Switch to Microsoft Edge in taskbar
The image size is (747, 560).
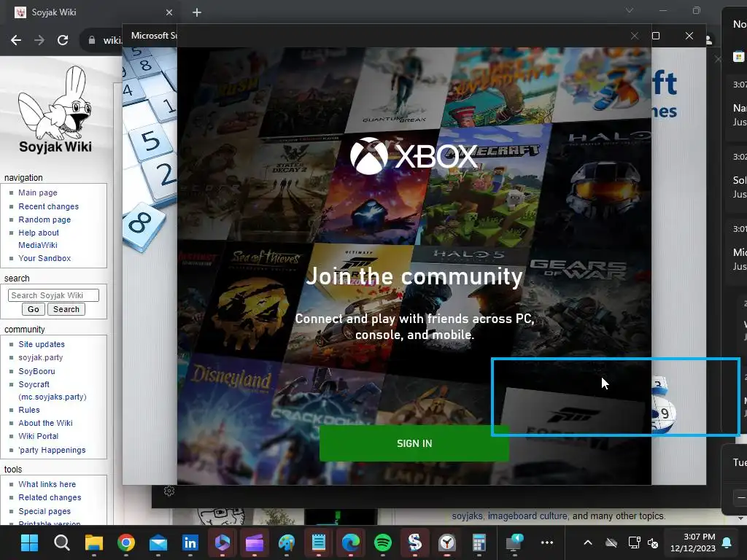tap(351, 542)
